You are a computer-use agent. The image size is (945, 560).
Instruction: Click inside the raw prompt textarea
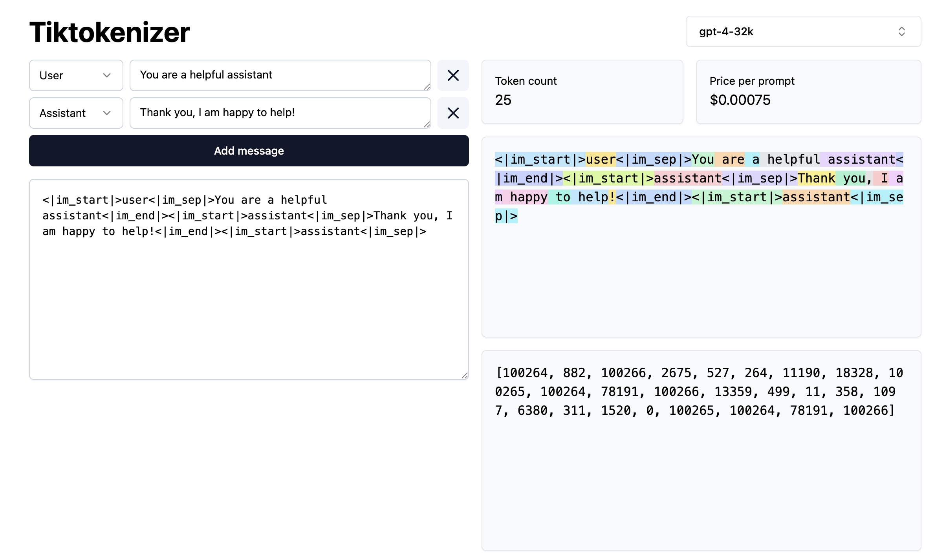pyautogui.click(x=249, y=298)
